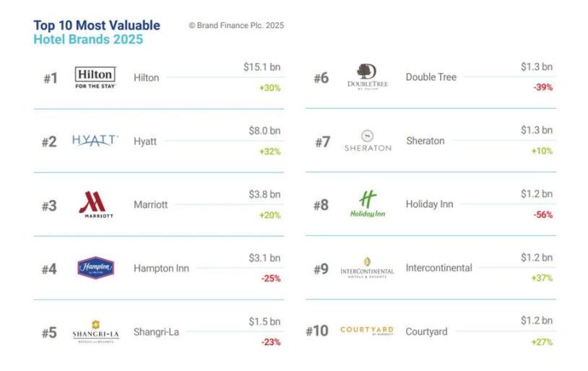Select the green Holiday Inn logo

click(x=368, y=204)
